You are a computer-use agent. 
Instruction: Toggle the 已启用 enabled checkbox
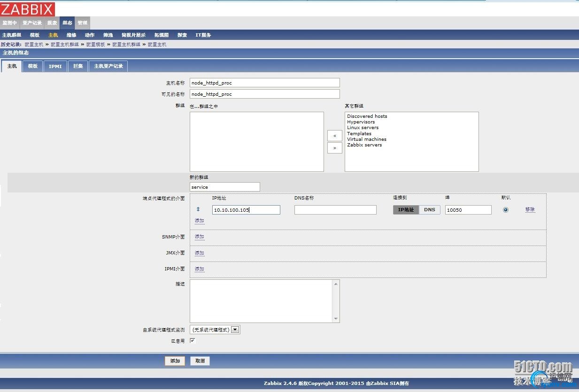pos(193,341)
